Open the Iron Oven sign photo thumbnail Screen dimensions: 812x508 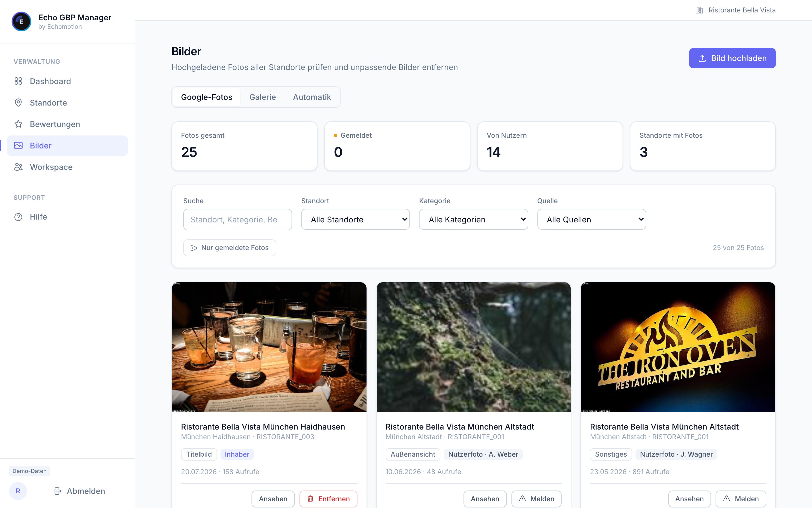point(678,347)
